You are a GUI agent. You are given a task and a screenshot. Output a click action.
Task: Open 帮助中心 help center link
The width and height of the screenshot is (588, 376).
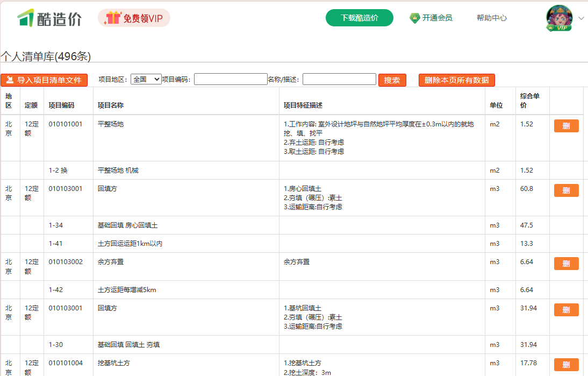(x=491, y=18)
